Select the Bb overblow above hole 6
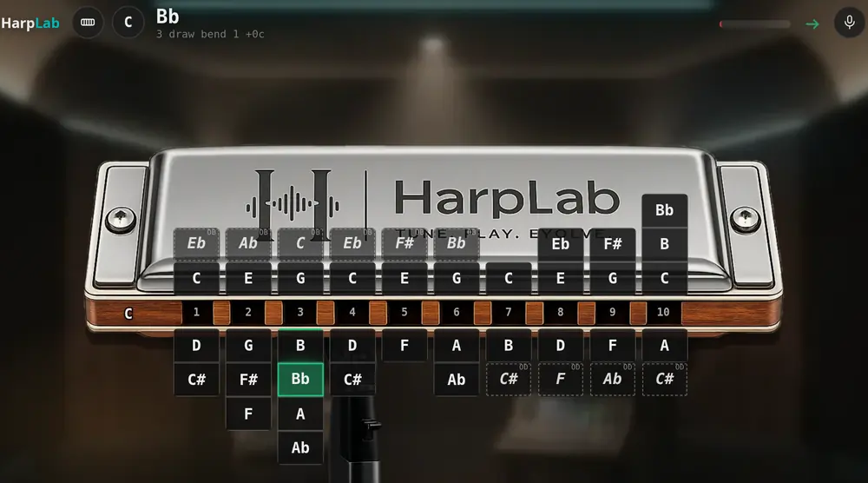Viewport: 868px width, 483px height. click(x=457, y=244)
